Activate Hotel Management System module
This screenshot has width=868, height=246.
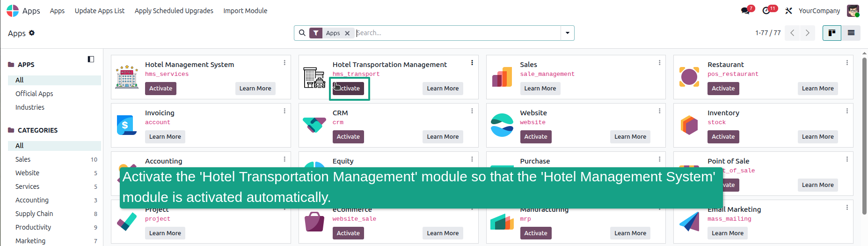coord(160,89)
